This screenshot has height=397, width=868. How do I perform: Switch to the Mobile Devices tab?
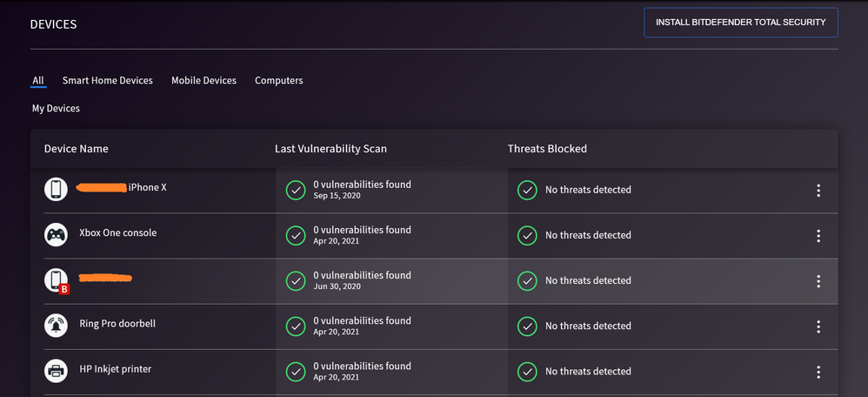tap(204, 80)
